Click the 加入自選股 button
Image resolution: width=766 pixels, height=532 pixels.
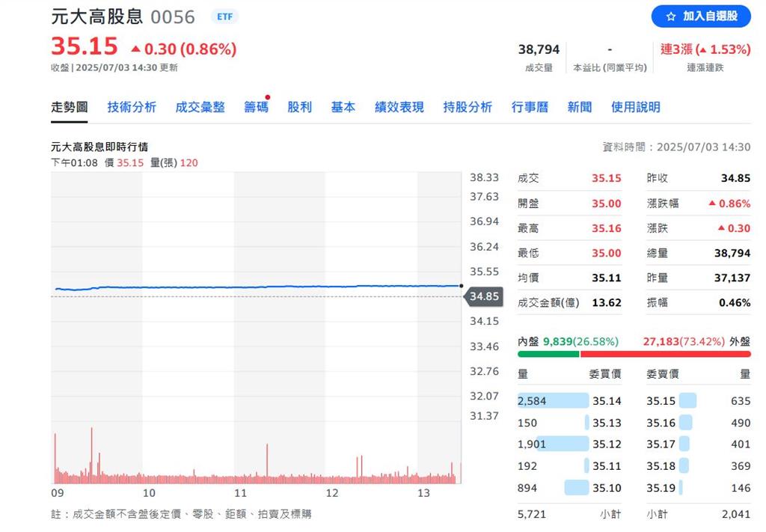pyautogui.click(x=700, y=16)
